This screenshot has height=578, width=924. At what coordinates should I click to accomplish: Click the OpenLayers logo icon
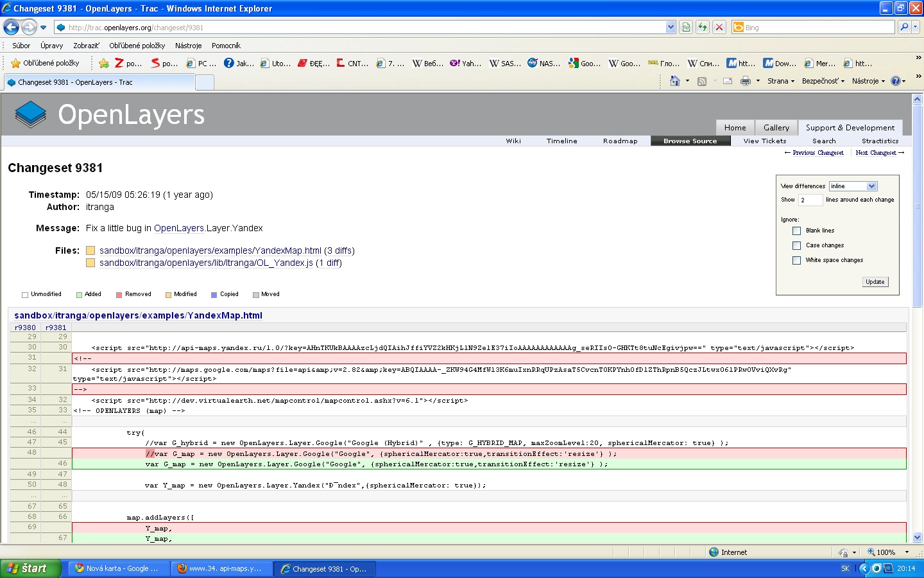point(31,115)
